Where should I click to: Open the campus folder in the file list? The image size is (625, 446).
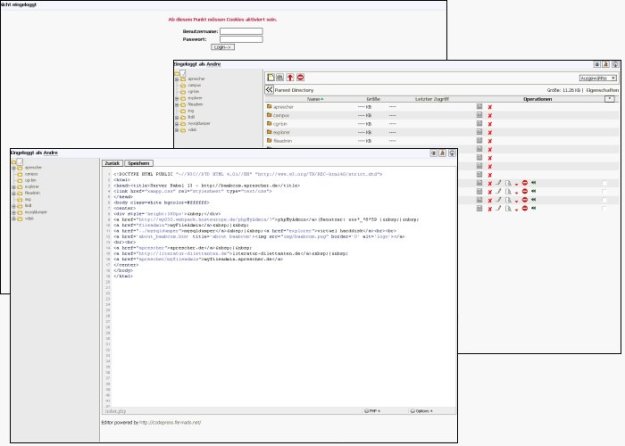click(x=281, y=116)
